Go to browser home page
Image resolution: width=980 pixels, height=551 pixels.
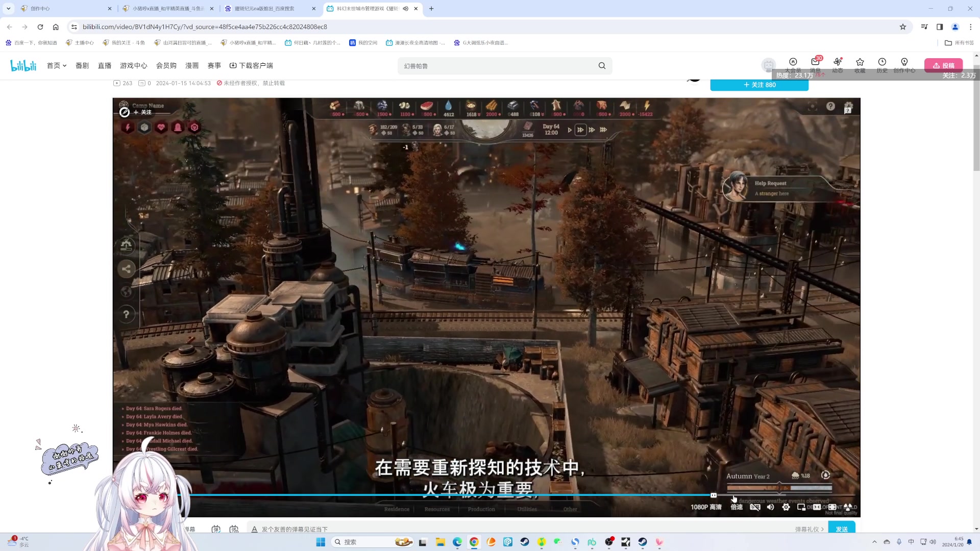pos(56,27)
